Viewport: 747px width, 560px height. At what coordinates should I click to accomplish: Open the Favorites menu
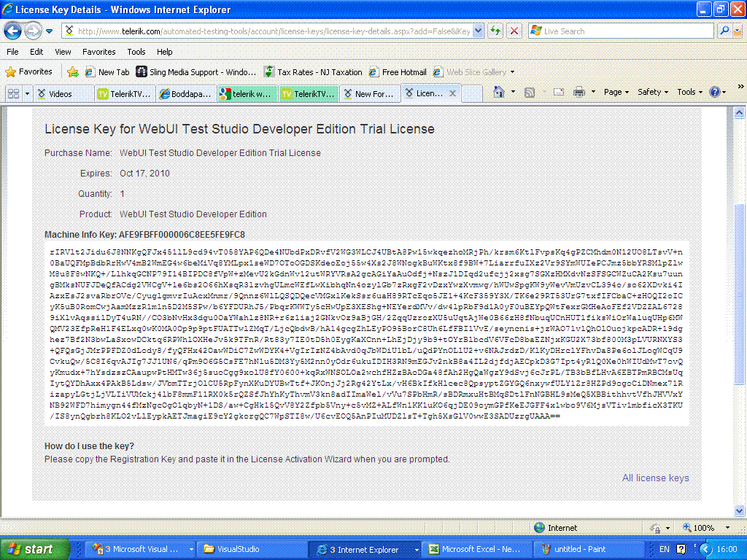click(99, 52)
